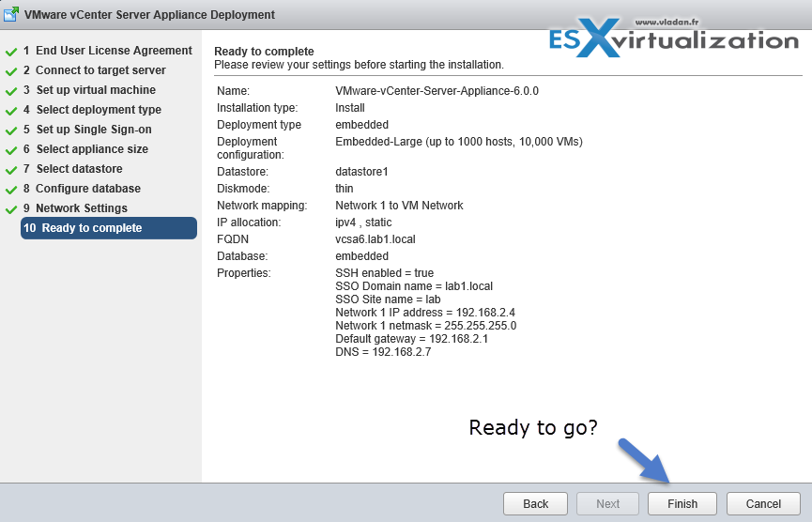Click checkmark beside Configure database

pyautogui.click(x=11, y=190)
